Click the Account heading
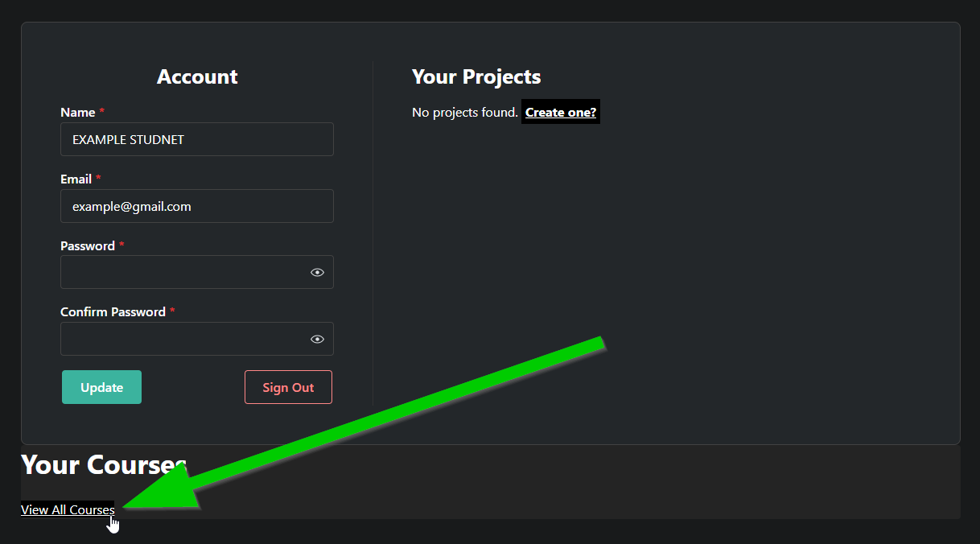The image size is (980, 544). [197, 76]
